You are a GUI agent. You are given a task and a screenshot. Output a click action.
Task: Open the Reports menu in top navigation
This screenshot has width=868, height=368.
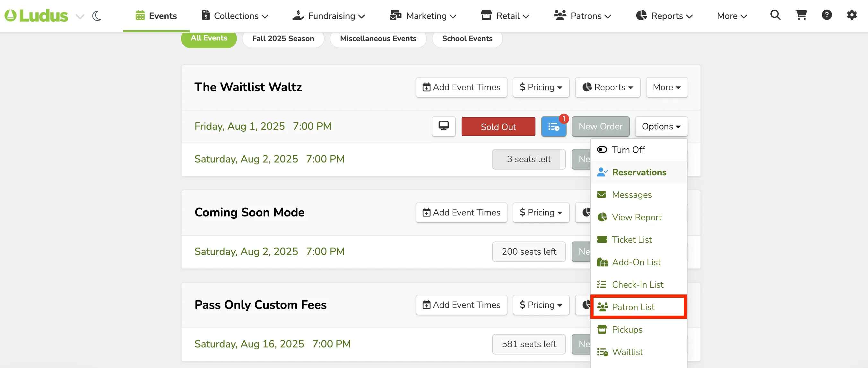point(664,16)
